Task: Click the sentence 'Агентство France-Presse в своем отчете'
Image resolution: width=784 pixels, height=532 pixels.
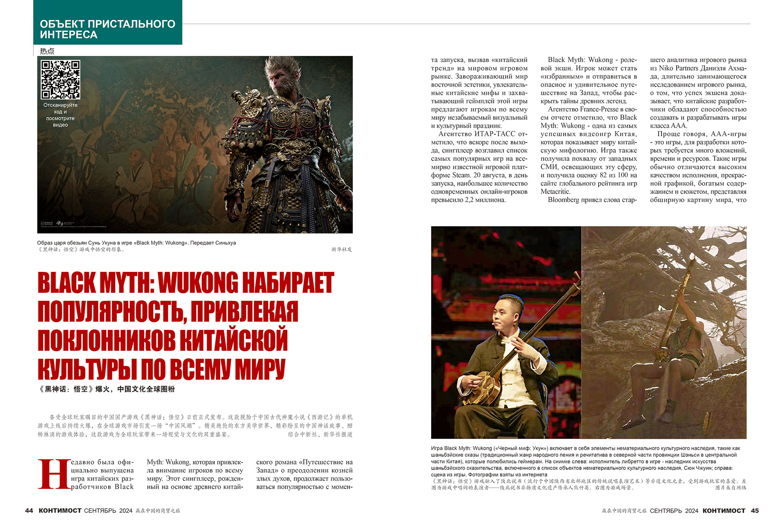Action: (589, 114)
